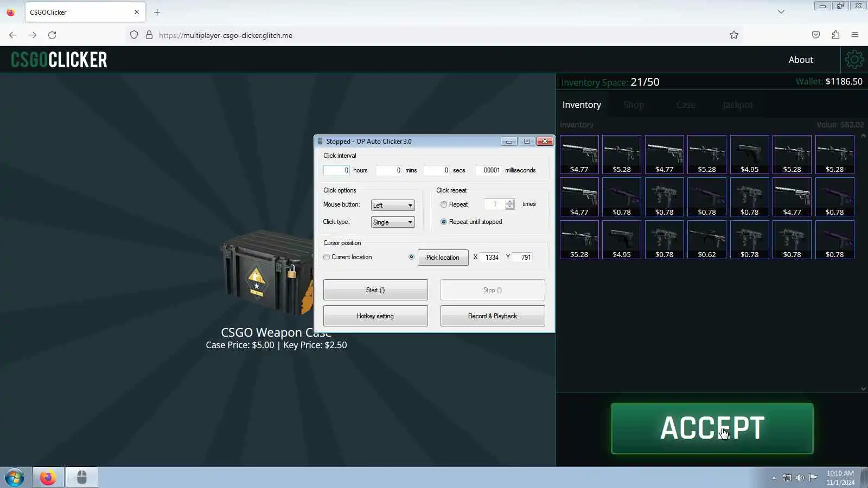Click the OP Auto Clicker taskbar icon
The width and height of the screenshot is (868, 488).
coord(82,478)
